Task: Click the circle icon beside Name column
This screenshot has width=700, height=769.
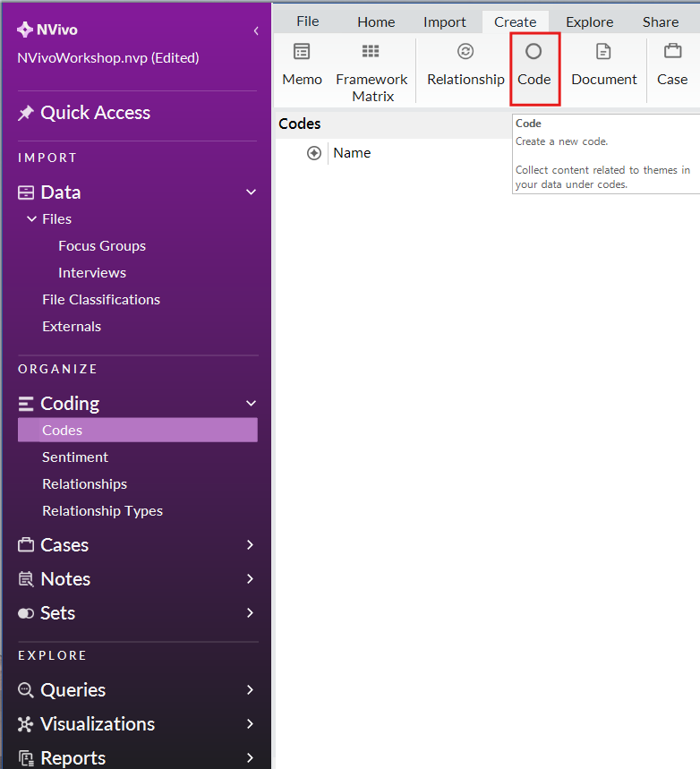Action: tap(314, 153)
